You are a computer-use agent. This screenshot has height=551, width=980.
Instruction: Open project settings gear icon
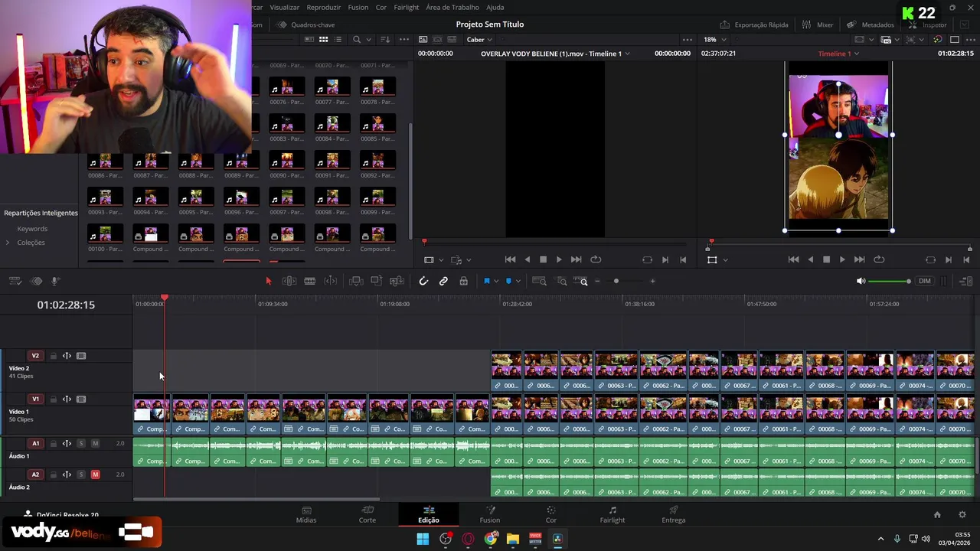962,514
